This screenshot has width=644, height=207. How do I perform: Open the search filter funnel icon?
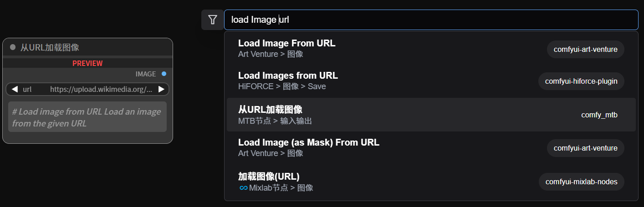pyautogui.click(x=213, y=20)
